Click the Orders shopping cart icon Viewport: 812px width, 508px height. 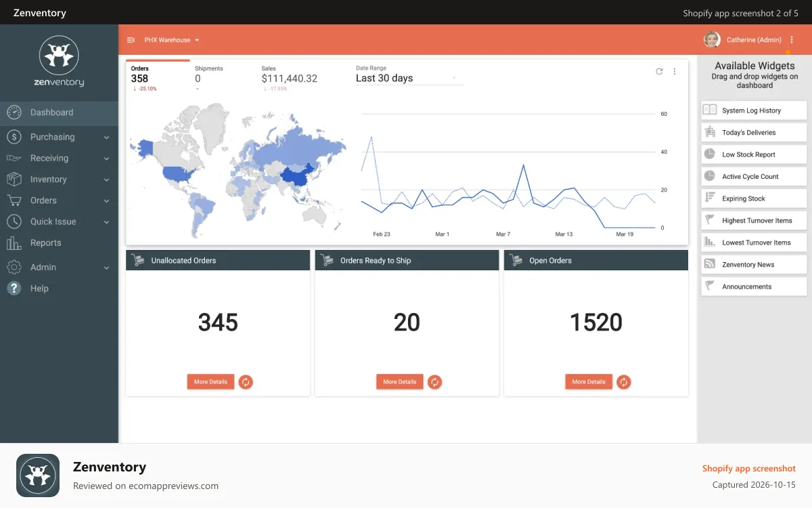(x=14, y=200)
